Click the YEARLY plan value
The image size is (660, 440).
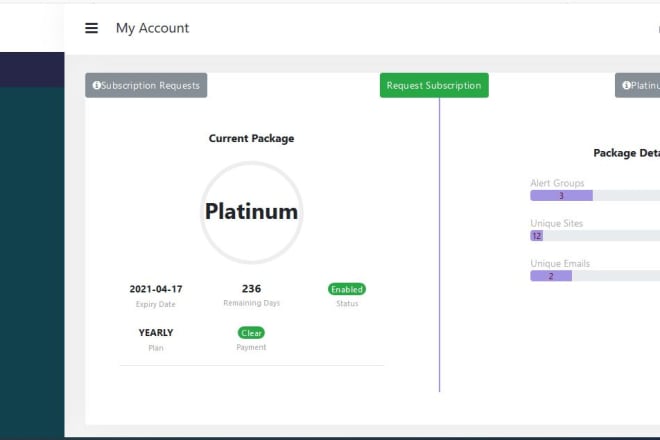156,333
